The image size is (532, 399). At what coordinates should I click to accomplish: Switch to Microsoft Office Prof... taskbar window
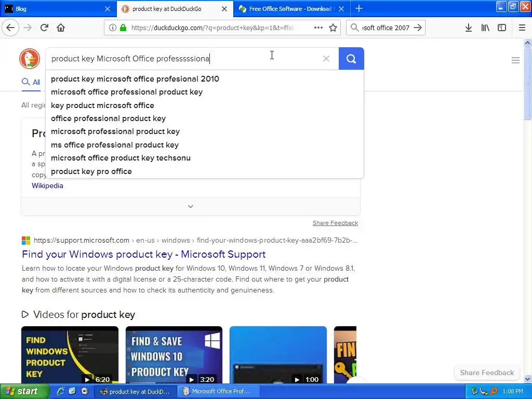[219, 392]
